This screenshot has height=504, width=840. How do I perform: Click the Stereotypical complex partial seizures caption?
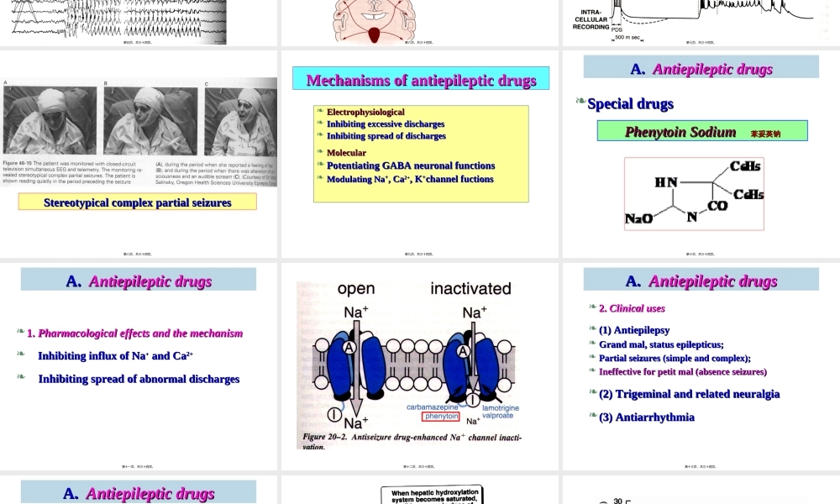pos(138,202)
